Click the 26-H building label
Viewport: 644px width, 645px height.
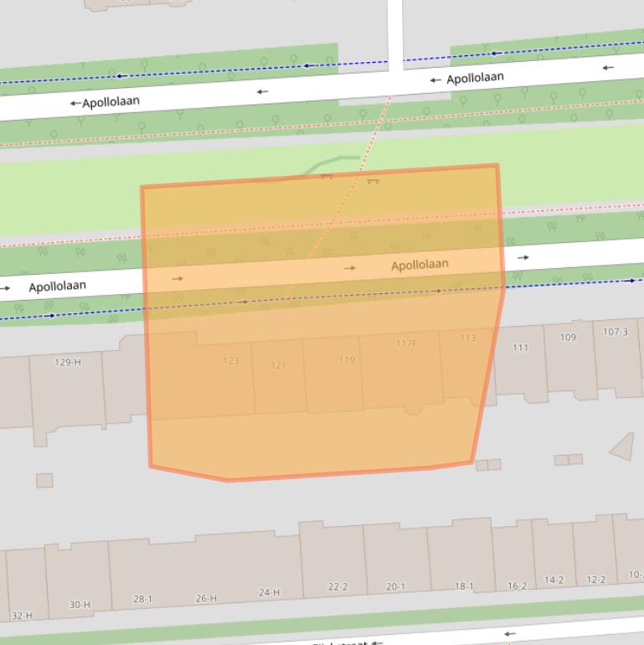206,599
